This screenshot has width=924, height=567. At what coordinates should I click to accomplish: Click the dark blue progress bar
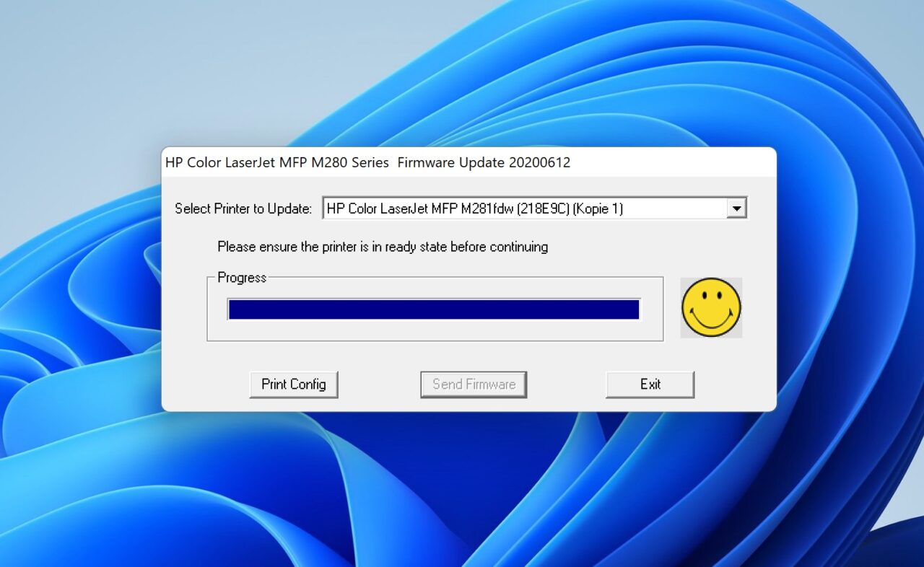click(433, 309)
